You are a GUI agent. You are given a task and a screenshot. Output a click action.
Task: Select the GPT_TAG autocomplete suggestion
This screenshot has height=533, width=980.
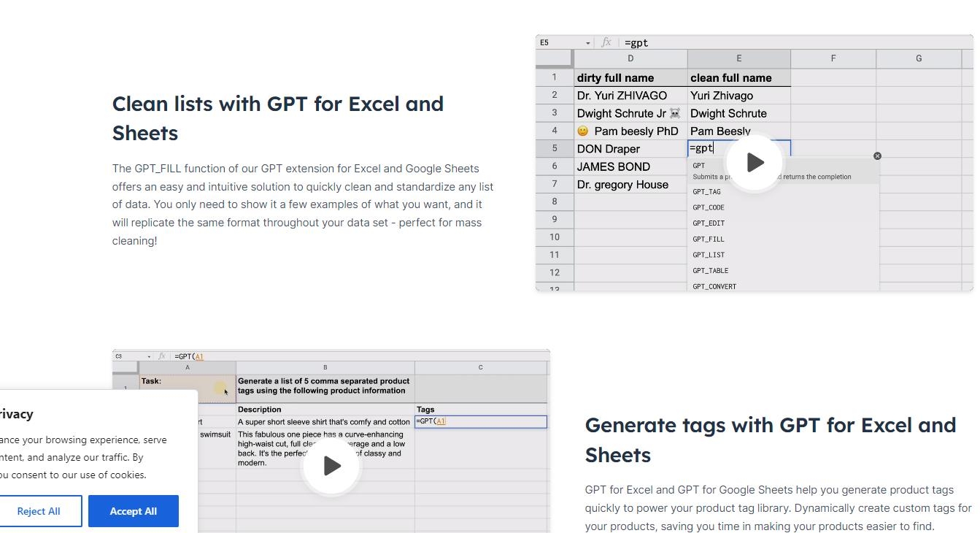tap(783, 192)
